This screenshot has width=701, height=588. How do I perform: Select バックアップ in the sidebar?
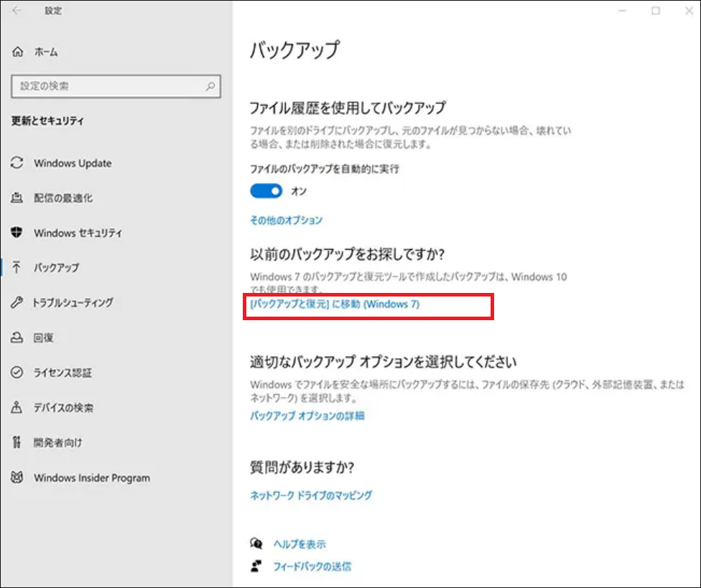[x=57, y=268]
